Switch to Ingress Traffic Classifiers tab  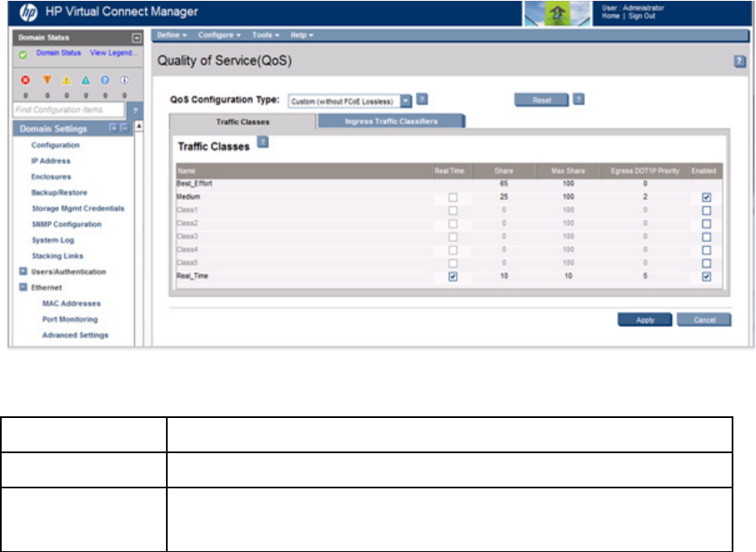391,121
